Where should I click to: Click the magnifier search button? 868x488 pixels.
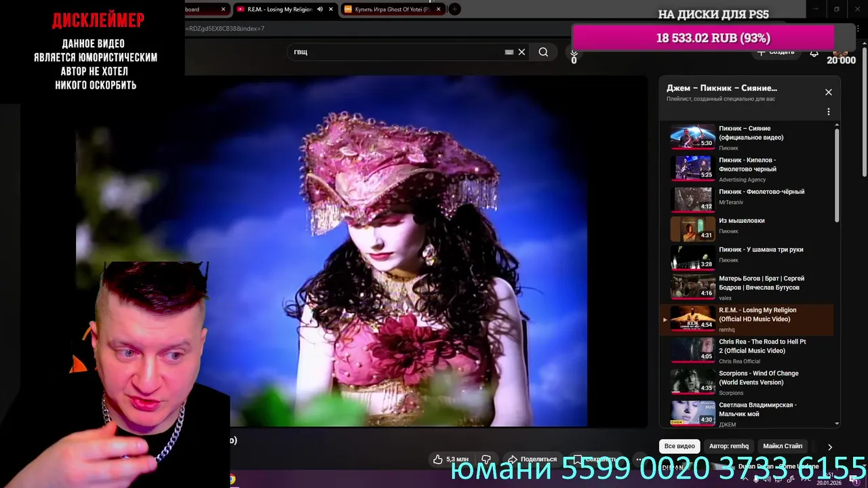(x=543, y=52)
